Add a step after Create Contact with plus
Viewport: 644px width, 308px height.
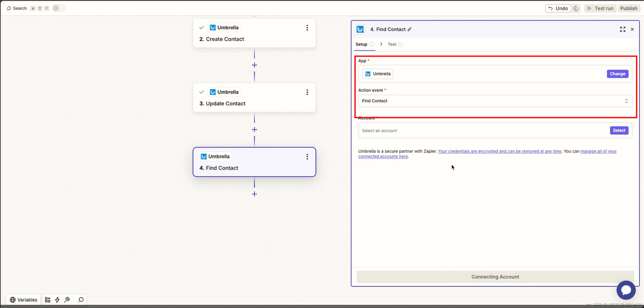254,65
